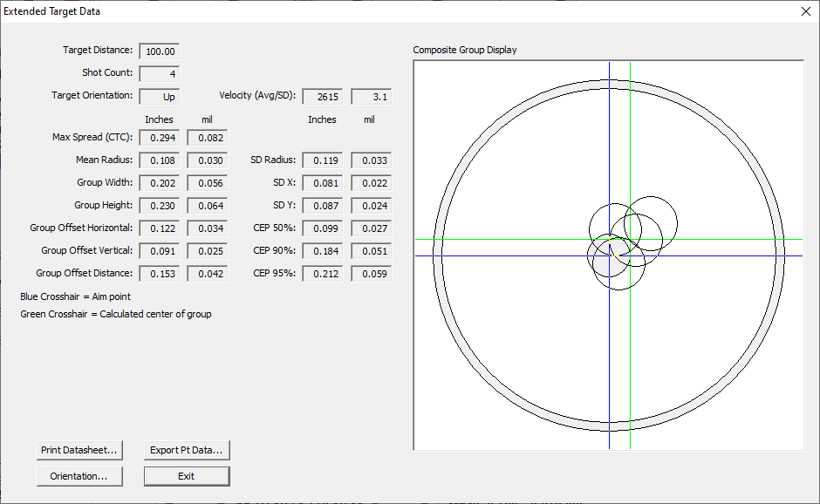Click the Green Crosshair legend text

(x=115, y=314)
